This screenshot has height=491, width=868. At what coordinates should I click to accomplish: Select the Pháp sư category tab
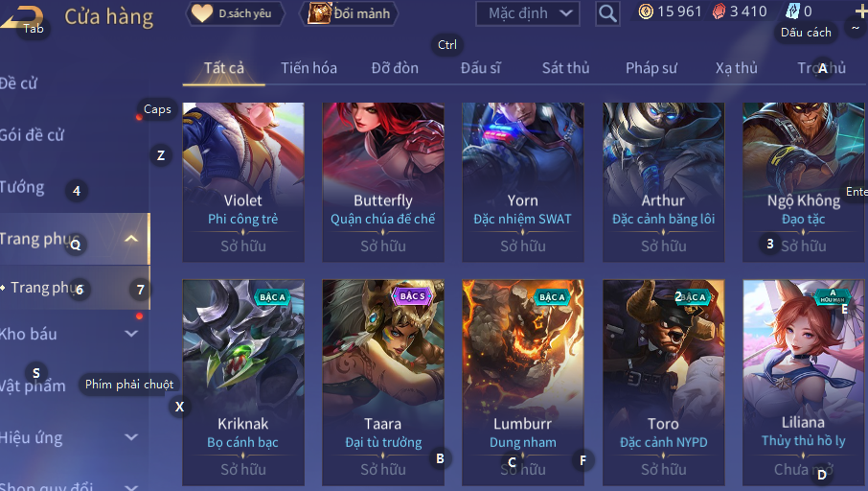651,68
